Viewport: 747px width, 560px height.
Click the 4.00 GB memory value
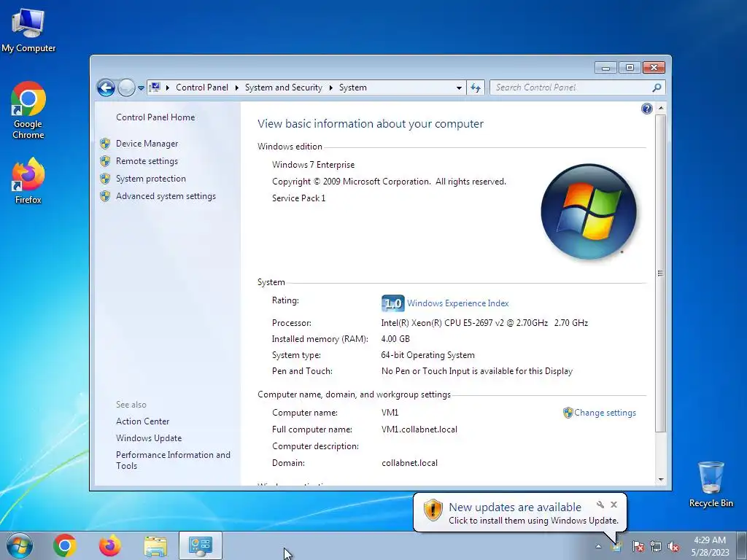point(395,339)
